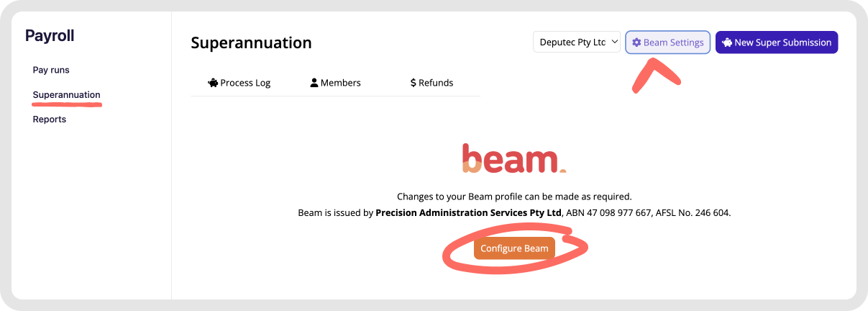The image size is (868, 311).
Task: Click the piggy bank icon on New Super Submission
Action: (x=727, y=42)
